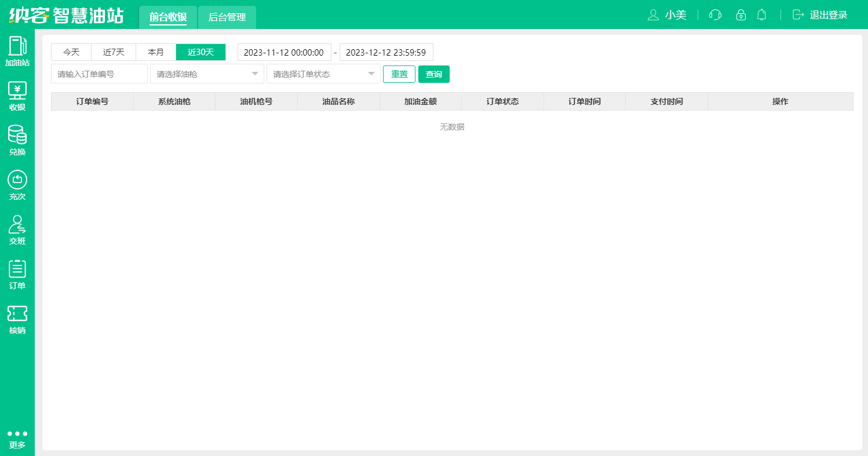The image size is (868, 456).
Task: Click the 查询 search button
Action: click(x=433, y=74)
